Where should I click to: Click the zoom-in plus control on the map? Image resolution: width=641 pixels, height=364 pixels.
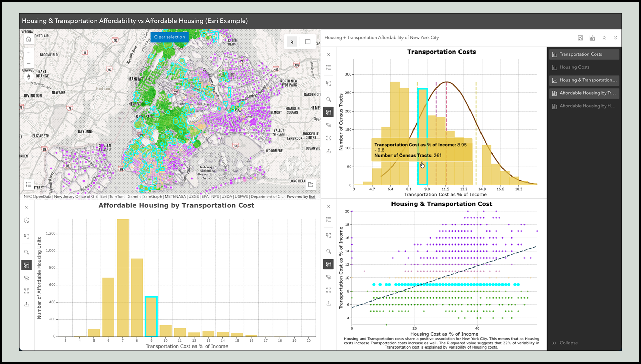click(x=29, y=53)
